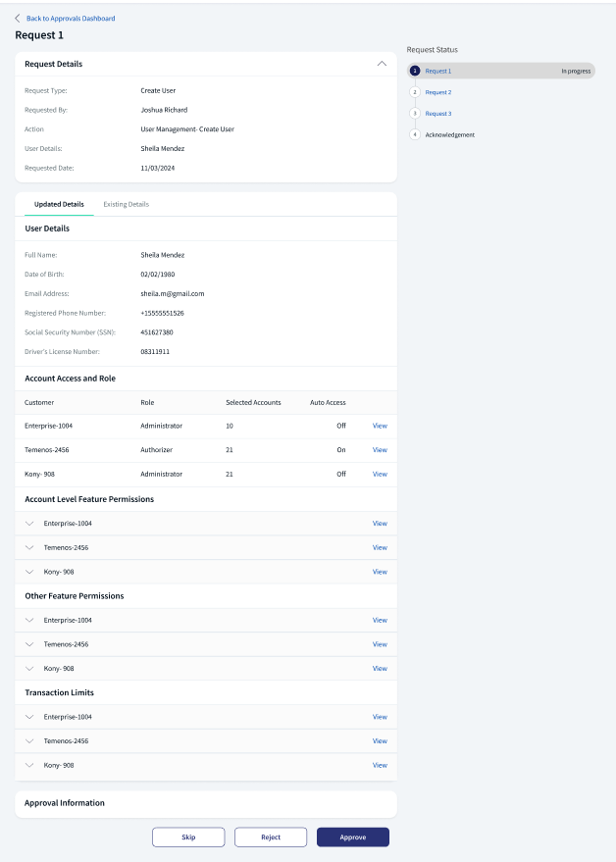View Enterprise-1004 Transaction Limits
616x862 pixels.
tap(380, 717)
